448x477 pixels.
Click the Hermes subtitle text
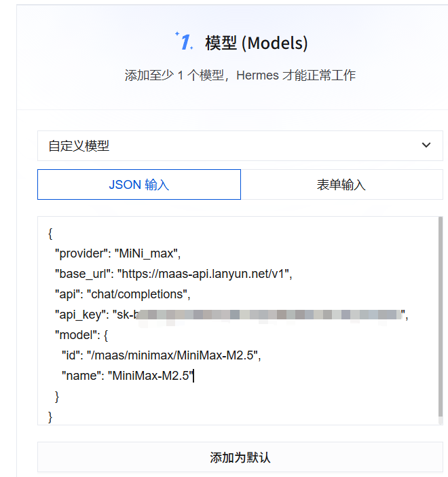240,75
